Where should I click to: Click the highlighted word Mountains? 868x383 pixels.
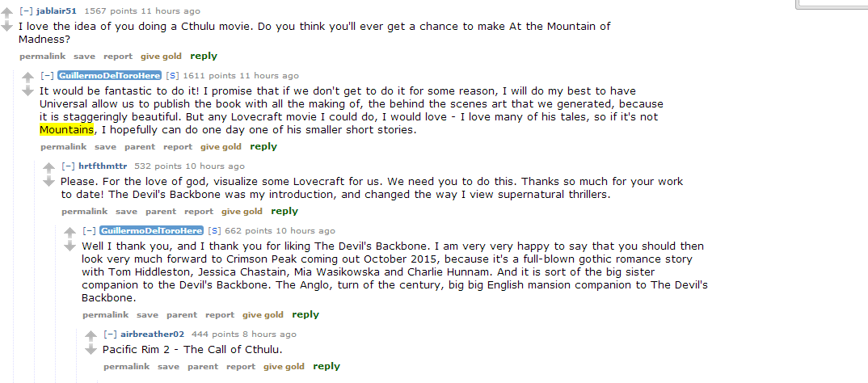67,130
